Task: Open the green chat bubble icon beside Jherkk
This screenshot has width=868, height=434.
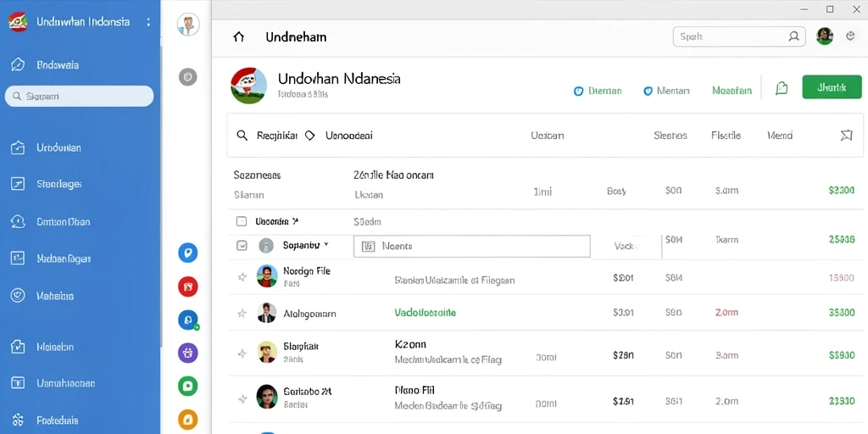Action: (782, 88)
